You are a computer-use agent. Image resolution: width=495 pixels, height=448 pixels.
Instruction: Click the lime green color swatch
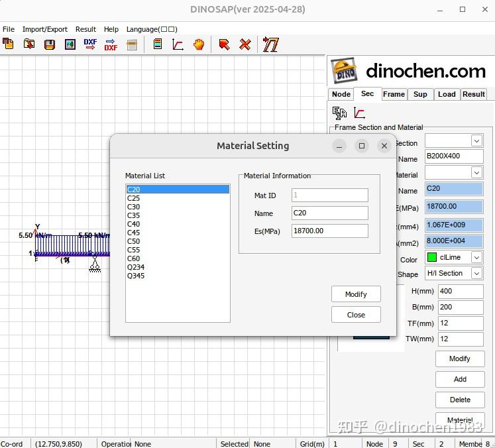click(432, 257)
